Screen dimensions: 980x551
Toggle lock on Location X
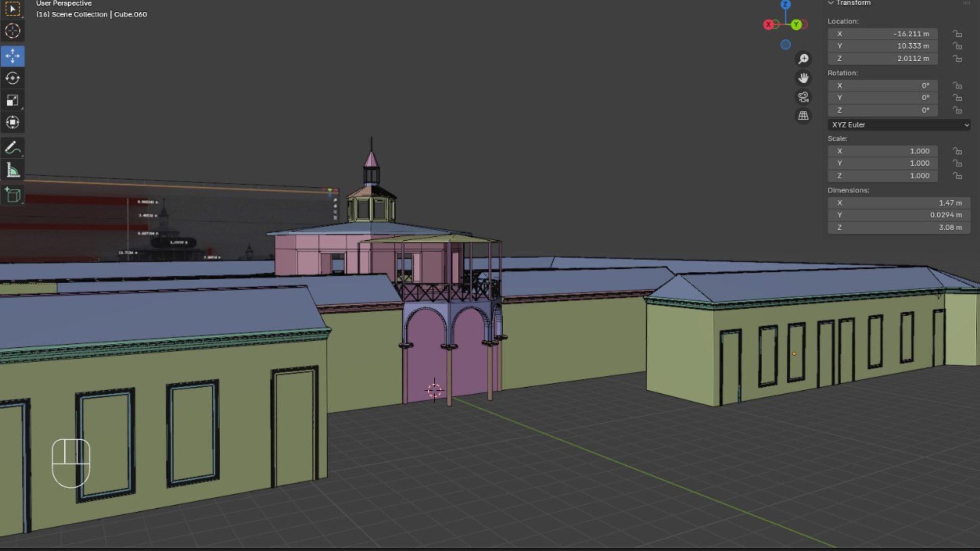pos(957,34)
